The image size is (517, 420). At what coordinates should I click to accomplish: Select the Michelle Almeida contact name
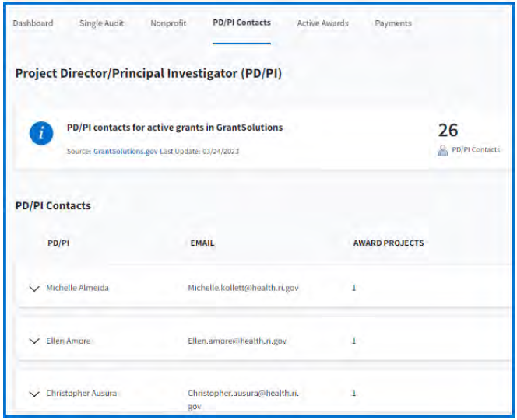point(77,288)
